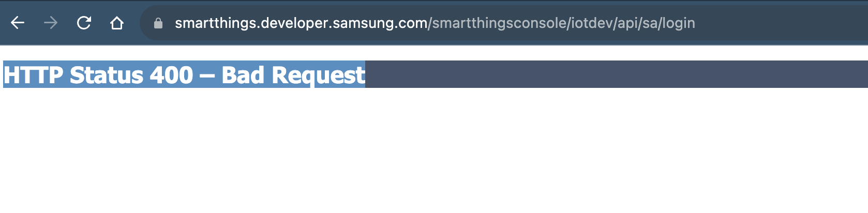
Task: Go back using the browser back arrow
Action: (18, 23)
